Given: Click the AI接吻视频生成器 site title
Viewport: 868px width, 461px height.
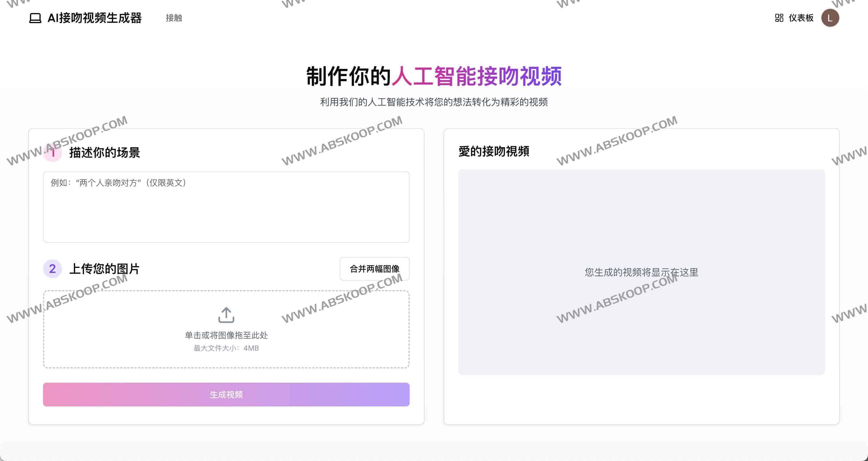Looking at the screenshot, I should [94, 18].
